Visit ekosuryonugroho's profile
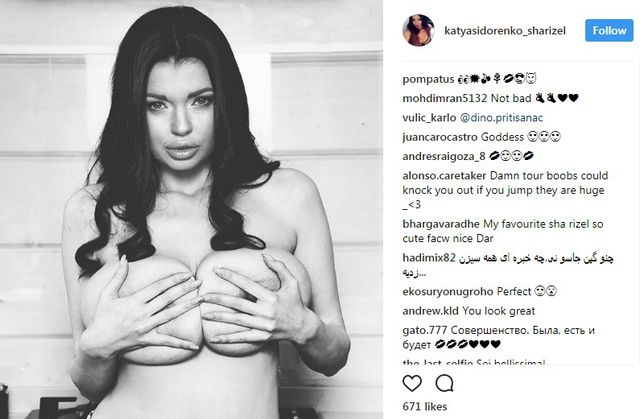Screen dimensions: 640x419 [448, 292]
